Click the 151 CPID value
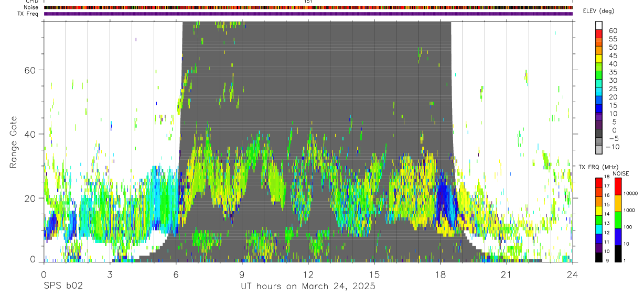Screen dimensions: 644x297 (x=308, y=2)
